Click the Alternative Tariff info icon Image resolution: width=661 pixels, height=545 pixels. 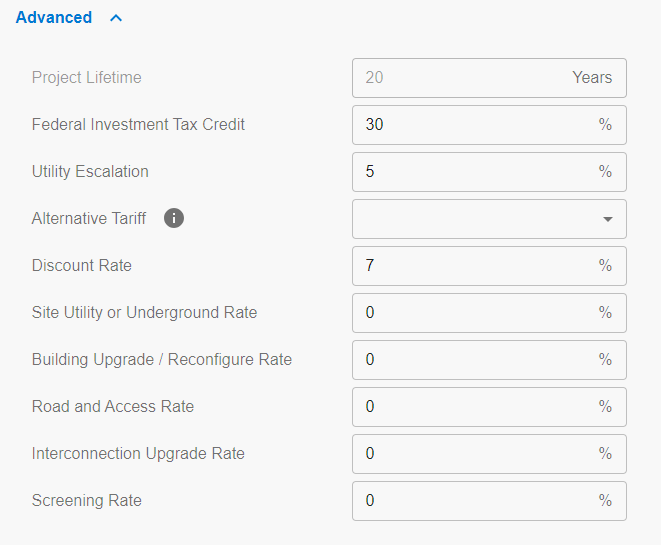pyautogui.click(x=174, y=218)
